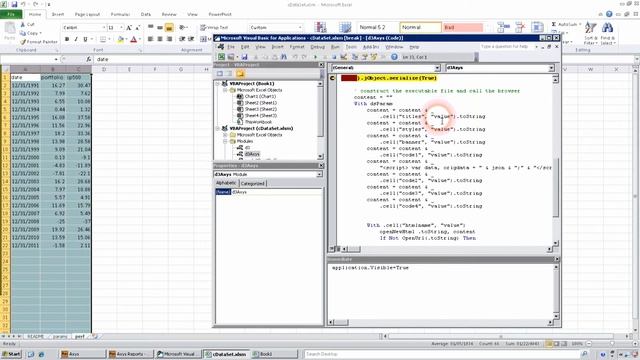Click the Search Desktop input field

point(441,354)
